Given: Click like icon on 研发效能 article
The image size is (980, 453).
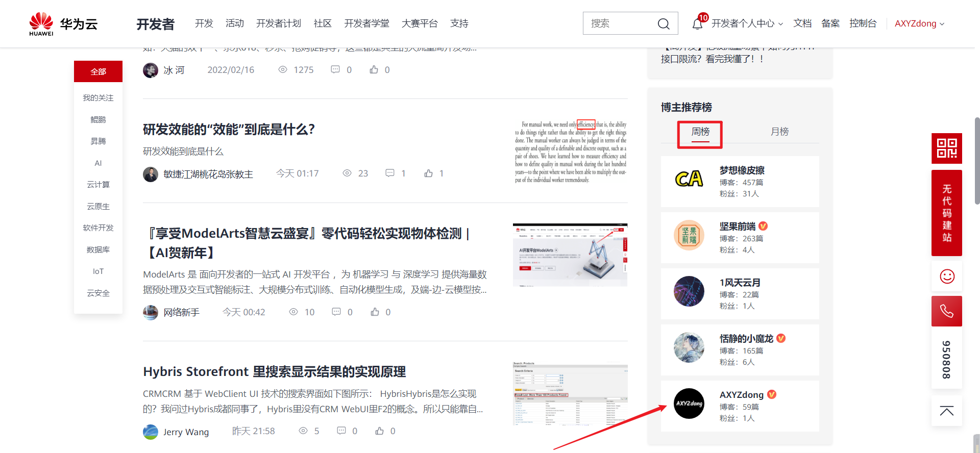Looking at the screenshot, I should (x=429, y=173).
